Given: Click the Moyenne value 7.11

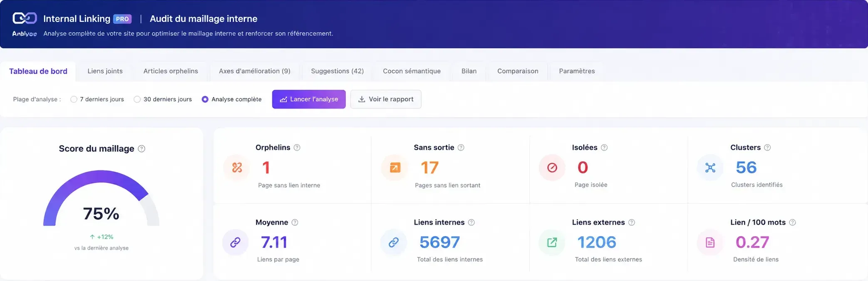Looking at the screenshot, I should pyautogui.click(x=274, y=242).
